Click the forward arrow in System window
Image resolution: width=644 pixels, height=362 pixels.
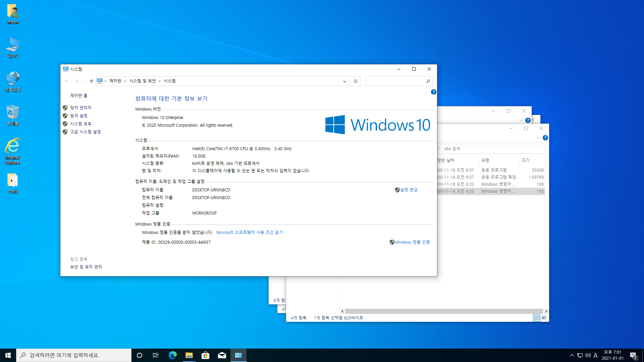click(x=76, y=81)
